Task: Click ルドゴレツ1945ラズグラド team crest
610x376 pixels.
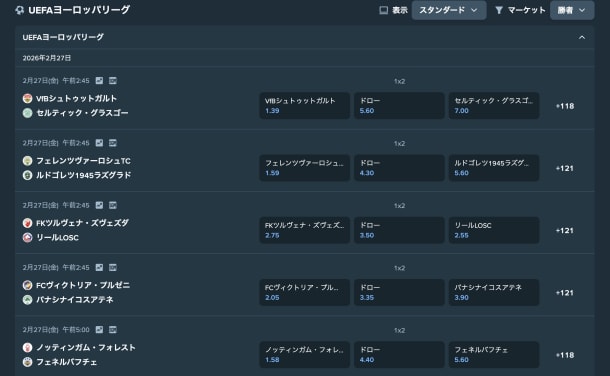Action: [27, 175]
